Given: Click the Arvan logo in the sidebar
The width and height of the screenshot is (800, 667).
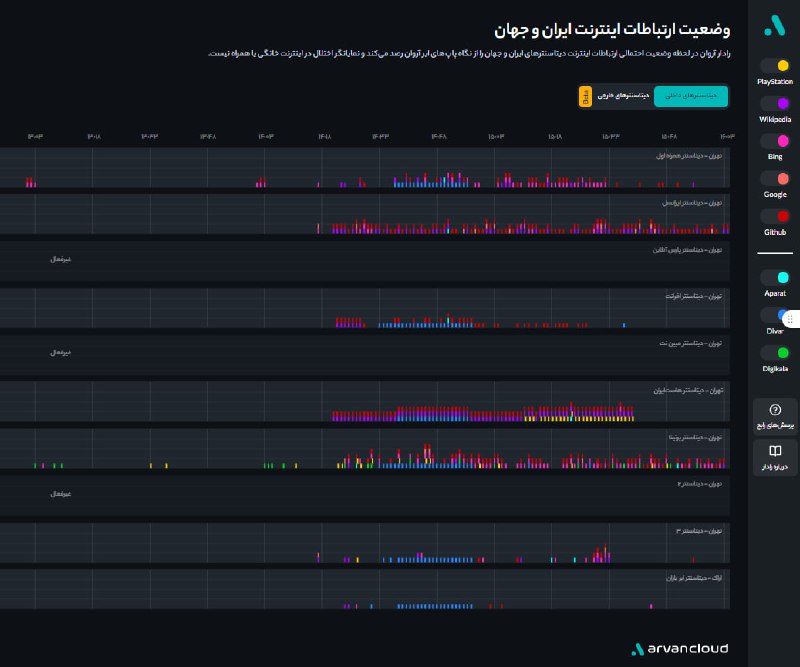Looking at the screenshot, I should pyautogui.click(x=774, y=24).
